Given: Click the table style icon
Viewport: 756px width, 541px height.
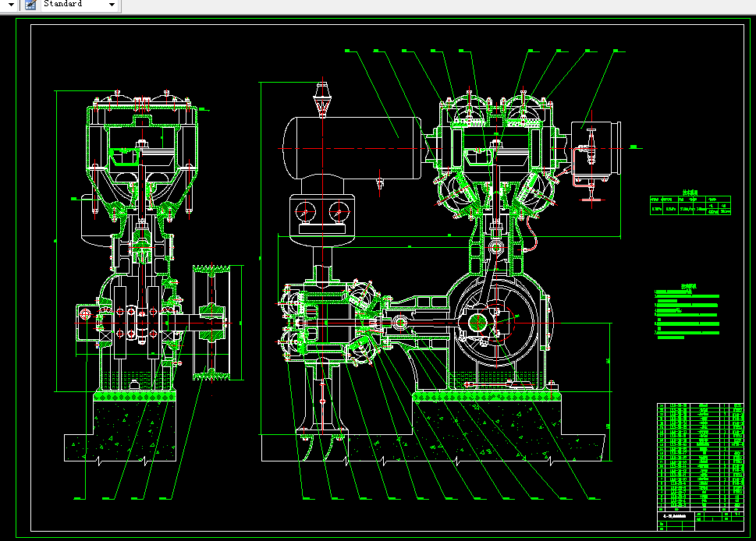Looking at the screenshot, I should point(30,5).
